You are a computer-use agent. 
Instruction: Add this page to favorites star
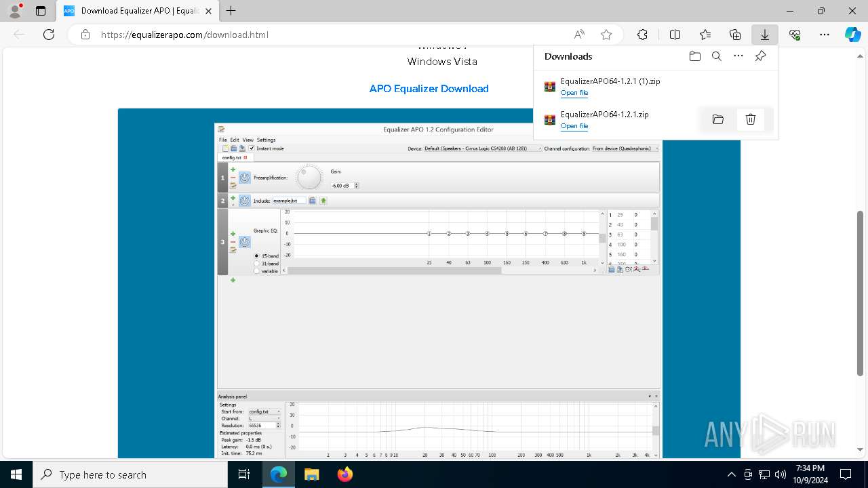(606, 35)
